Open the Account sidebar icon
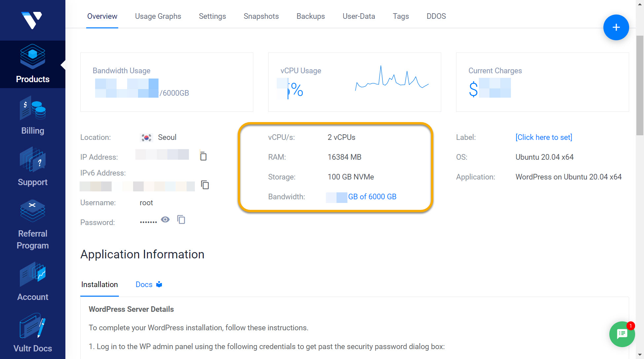 32,281
